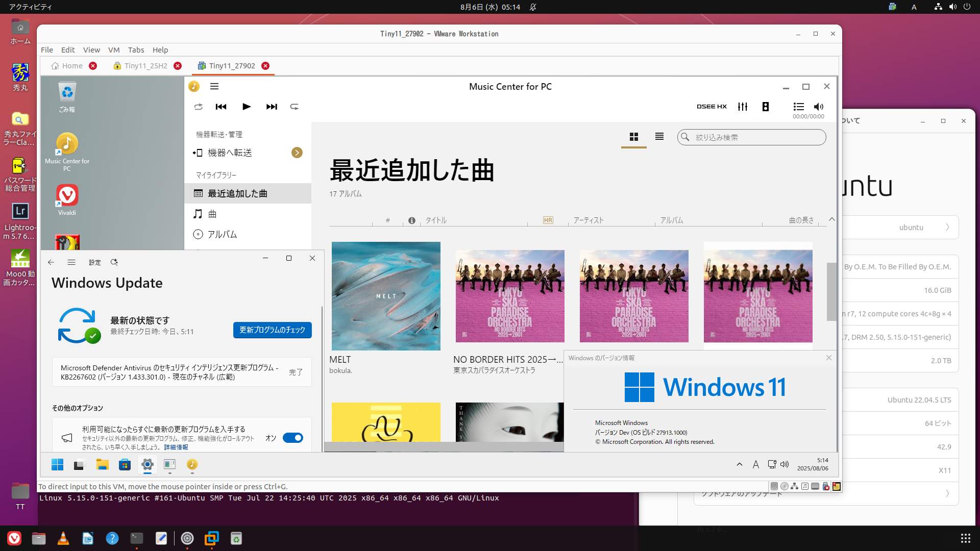
Task: Go back in the Settings window
Action: pyautogui.click(x=51, y=262)
